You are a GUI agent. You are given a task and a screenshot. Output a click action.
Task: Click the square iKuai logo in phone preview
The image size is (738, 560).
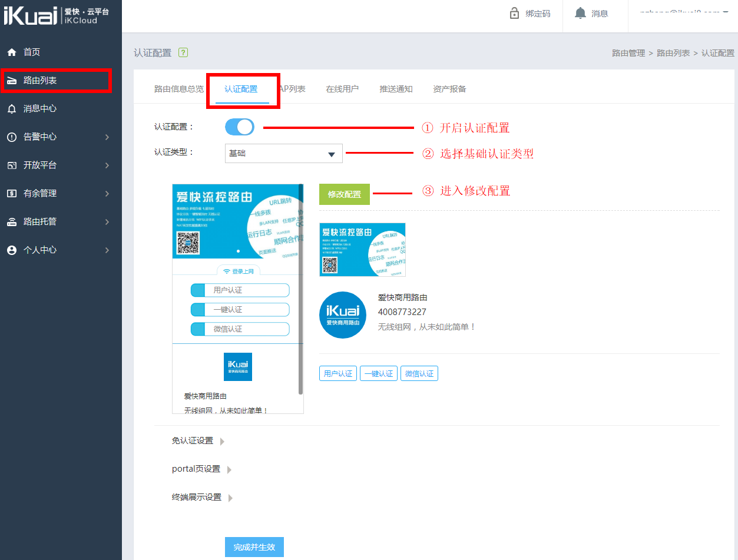point(238,366)
